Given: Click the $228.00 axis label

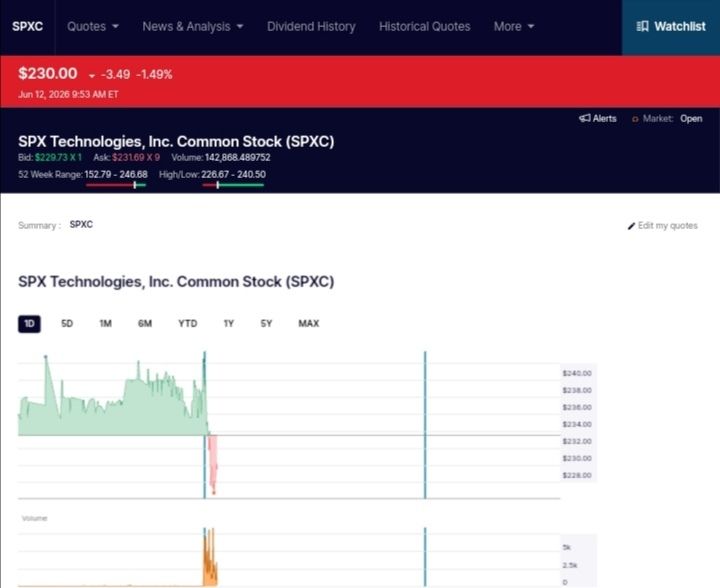Looking at the screenshot, I should (x=577, y=475).
